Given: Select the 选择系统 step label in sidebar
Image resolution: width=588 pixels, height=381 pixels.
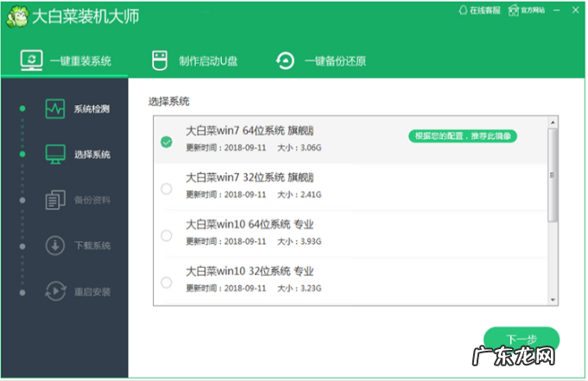Looking at the screenshot, I should (x=92, y=155).
